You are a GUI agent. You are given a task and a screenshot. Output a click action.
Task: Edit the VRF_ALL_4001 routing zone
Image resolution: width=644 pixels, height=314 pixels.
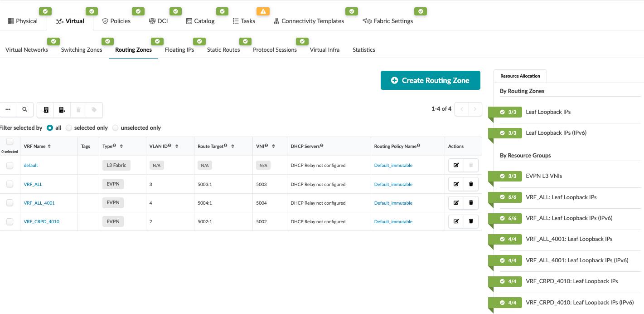pyautogui.click(x=456, y=203)
